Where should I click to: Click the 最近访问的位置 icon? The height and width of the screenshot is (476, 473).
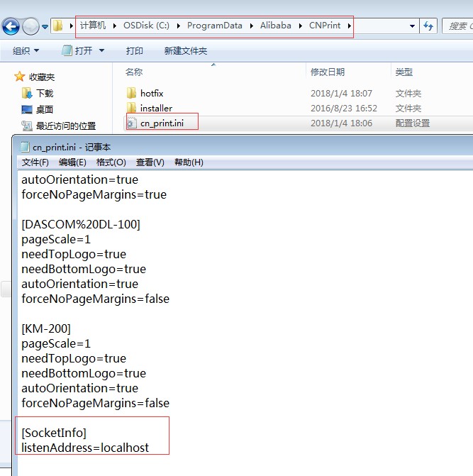click(x=27, y=126)
